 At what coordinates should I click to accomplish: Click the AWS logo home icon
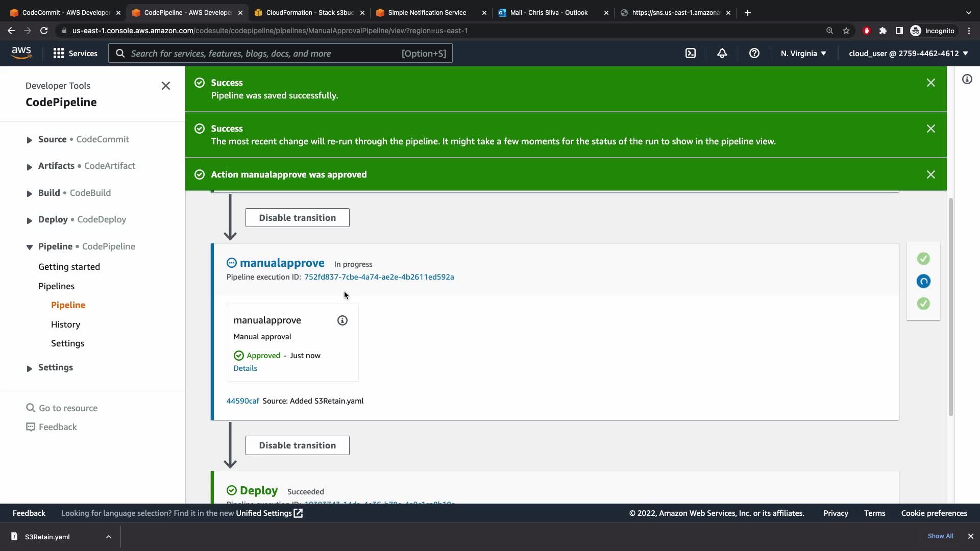[21, 53]
